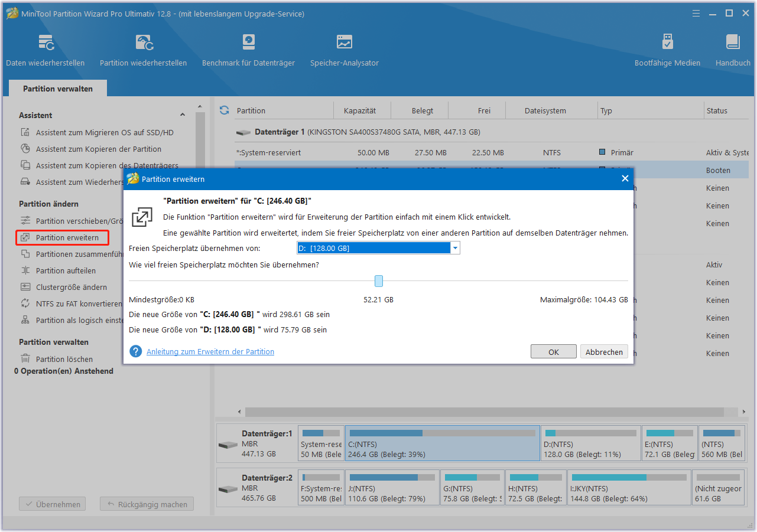This screenshot has height=532, width=757.
Task: Open Speicher-Analysator tool
Action: [345, 50]
